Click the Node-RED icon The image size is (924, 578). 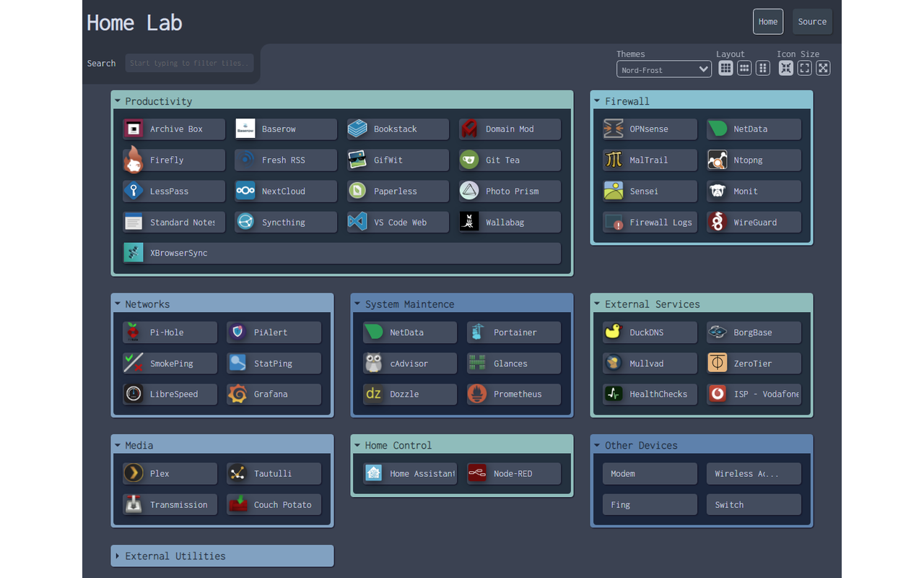tap(476, 474)
